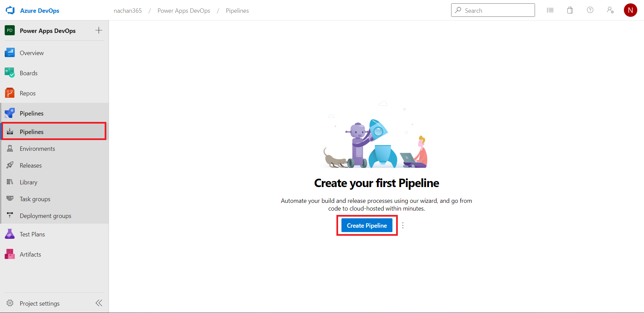This screenshot has width=644, height=313.
Task: Open the Help question mark icon
Action: click(590, 10)
